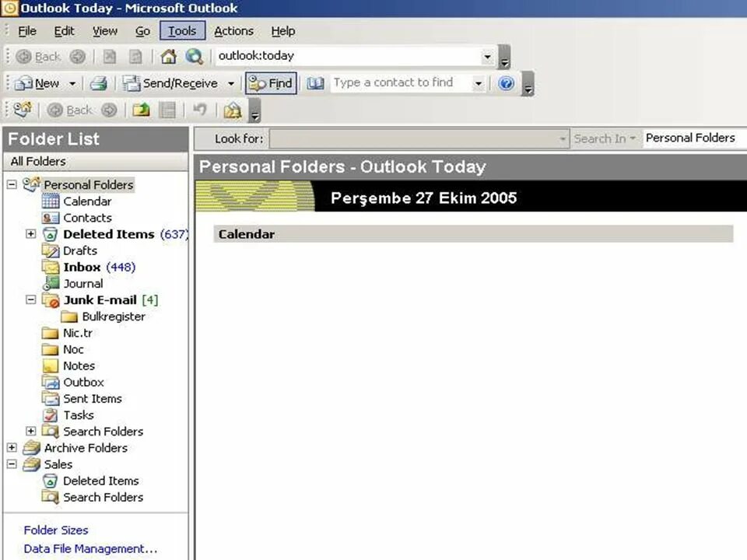This screenshot has height=560, width=747.
Task: Click the Send/Receive envelope icon
Action: [x=131, y=83]
